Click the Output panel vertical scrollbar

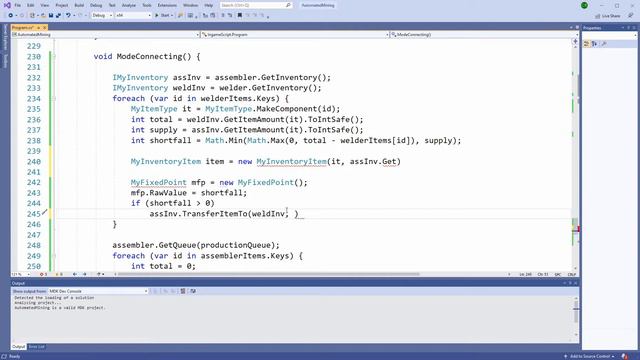[x=576, y=317]
